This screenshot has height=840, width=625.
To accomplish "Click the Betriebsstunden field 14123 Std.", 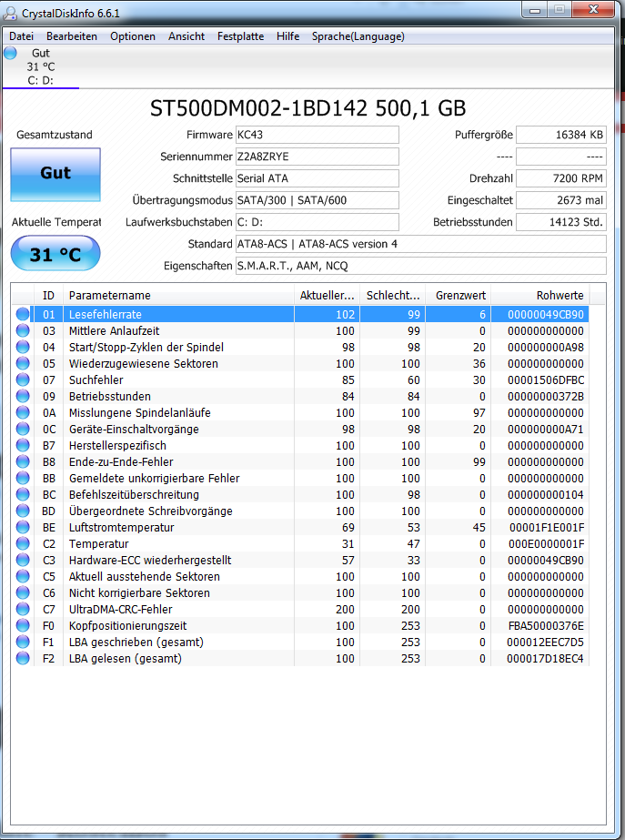I will click(x=560, y=222).
